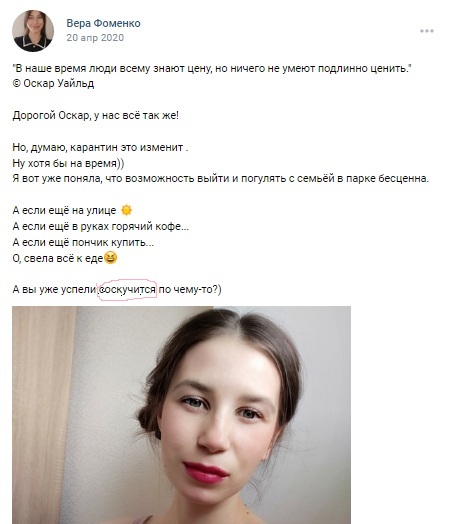Click the text "А если ещё на улице"
This screenshot has height=524, width=452.
pos(64,210)
